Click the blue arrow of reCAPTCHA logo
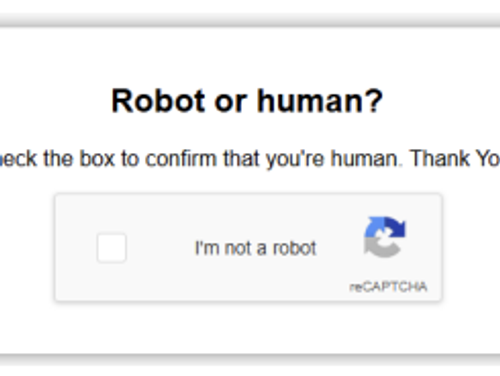500x376 pixels. [375, 227]
